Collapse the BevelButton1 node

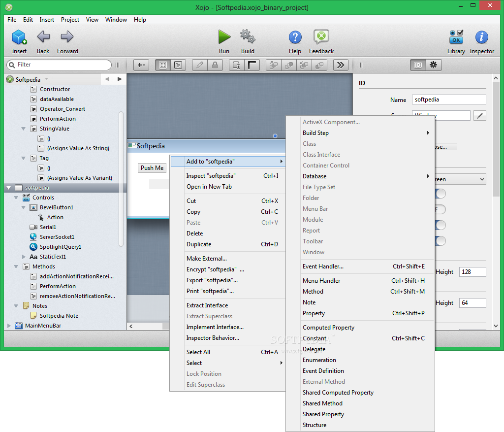coord(24,207)
